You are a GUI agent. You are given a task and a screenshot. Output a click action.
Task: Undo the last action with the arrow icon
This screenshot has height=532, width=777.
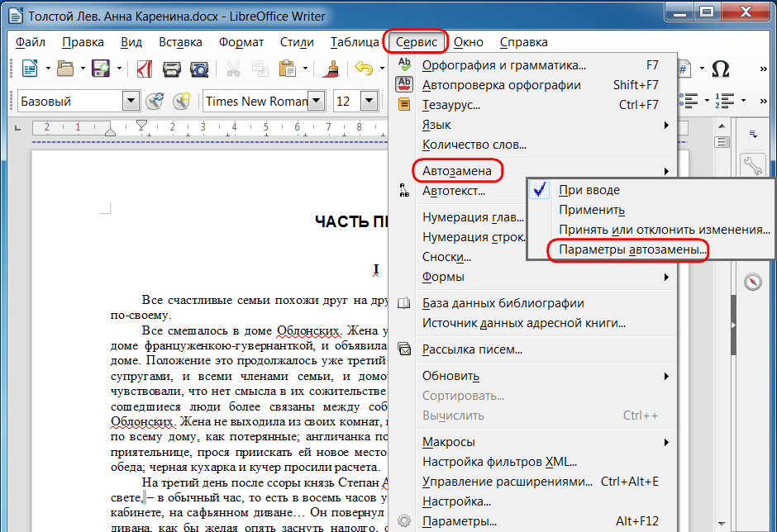[365, 69]
